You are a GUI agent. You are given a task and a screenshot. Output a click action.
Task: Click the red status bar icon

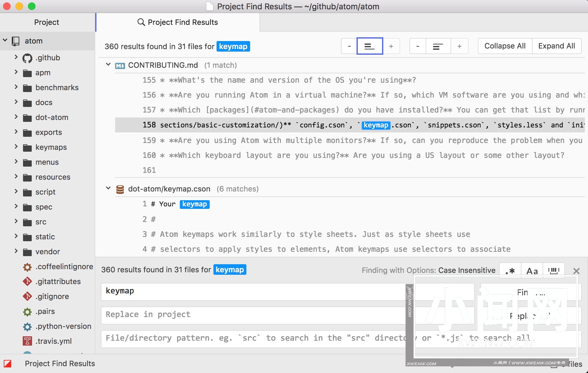pos(7,363)
